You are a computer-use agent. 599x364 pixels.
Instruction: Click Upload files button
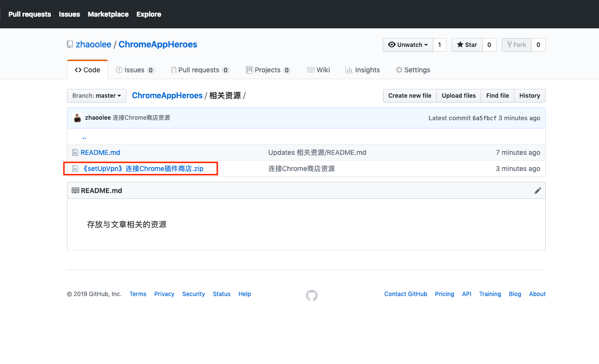(459, 96)
